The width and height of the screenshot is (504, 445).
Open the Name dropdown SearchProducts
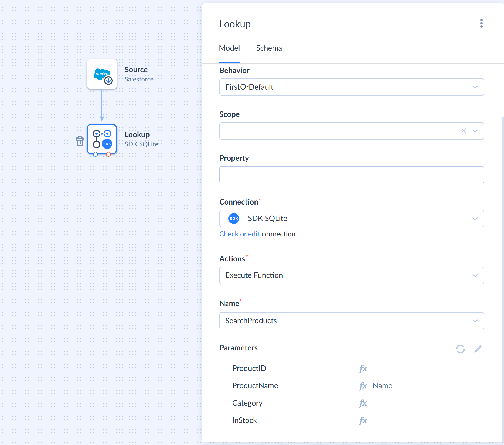coord(352,321)
